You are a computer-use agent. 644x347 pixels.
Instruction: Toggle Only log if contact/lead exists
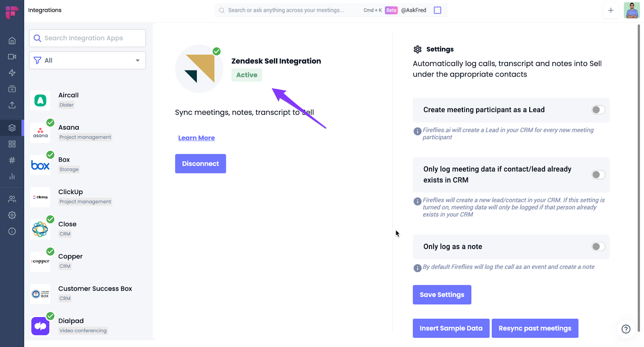[598, 175]
